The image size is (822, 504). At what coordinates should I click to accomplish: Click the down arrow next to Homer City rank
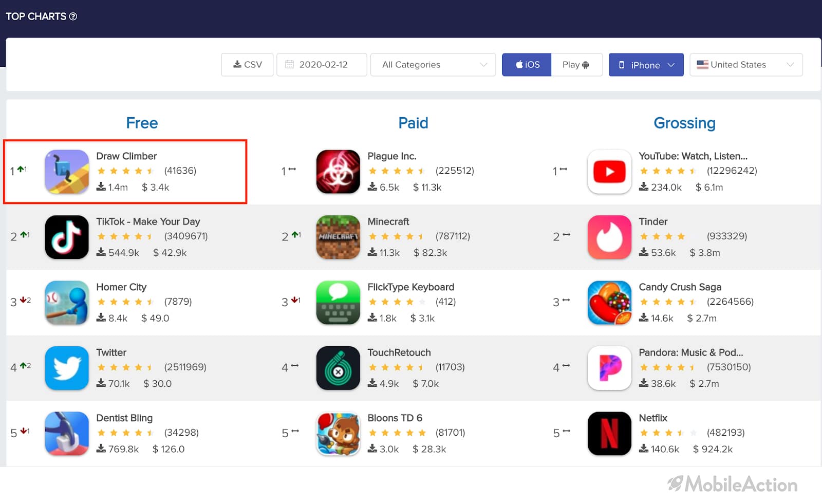pyautogui.click(x=23, y=300)
